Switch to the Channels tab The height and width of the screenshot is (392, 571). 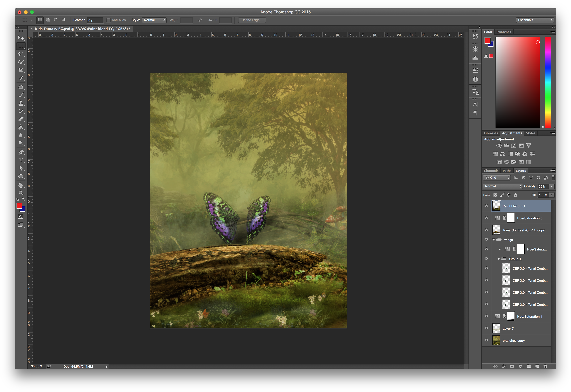point(491,171)
